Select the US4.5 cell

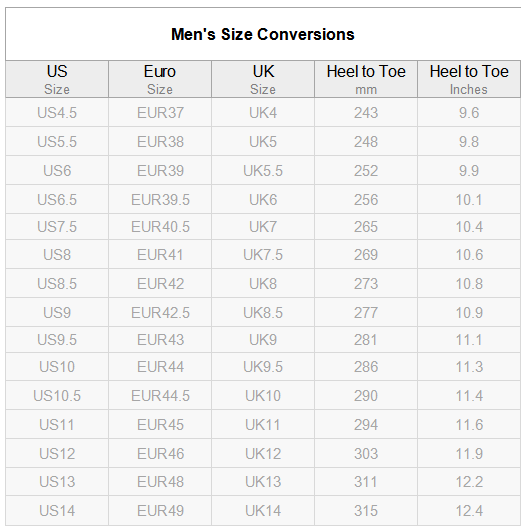pos(57,113)
